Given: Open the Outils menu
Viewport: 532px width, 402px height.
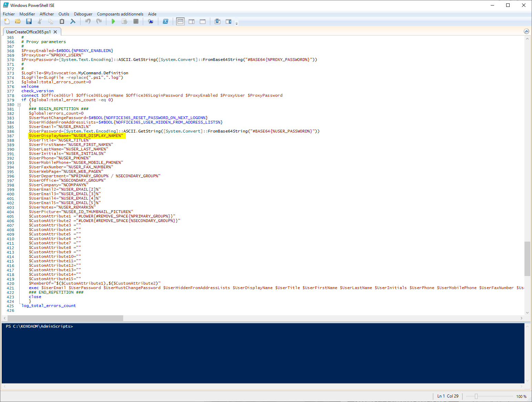Looking at the screenshot, I should click(64, 14).
